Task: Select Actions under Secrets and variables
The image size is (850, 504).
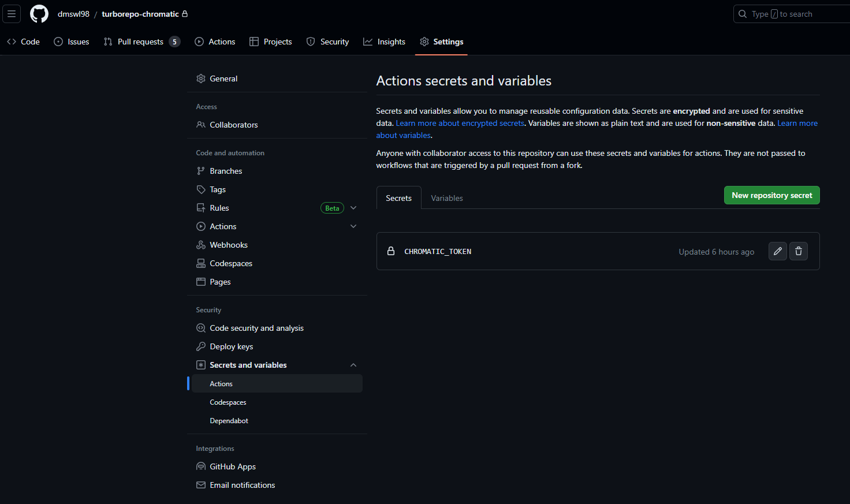Action: [277, 383]
